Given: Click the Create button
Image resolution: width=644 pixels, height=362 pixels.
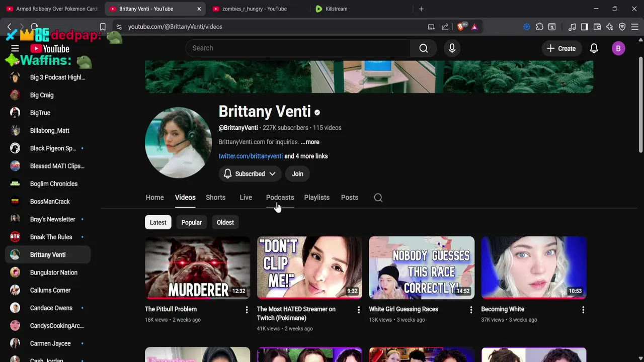Looking at the screenshot, I should point(561,48).
